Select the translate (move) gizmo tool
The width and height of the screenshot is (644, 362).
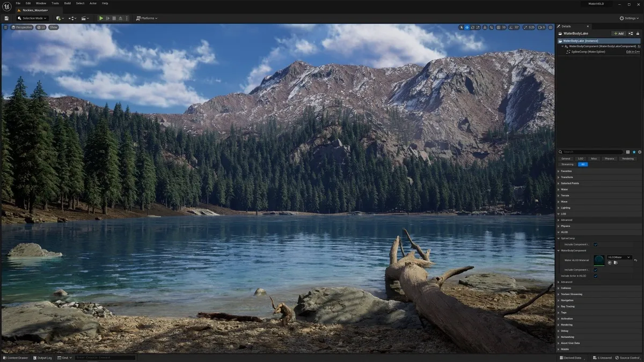click(x=467, y=27)
